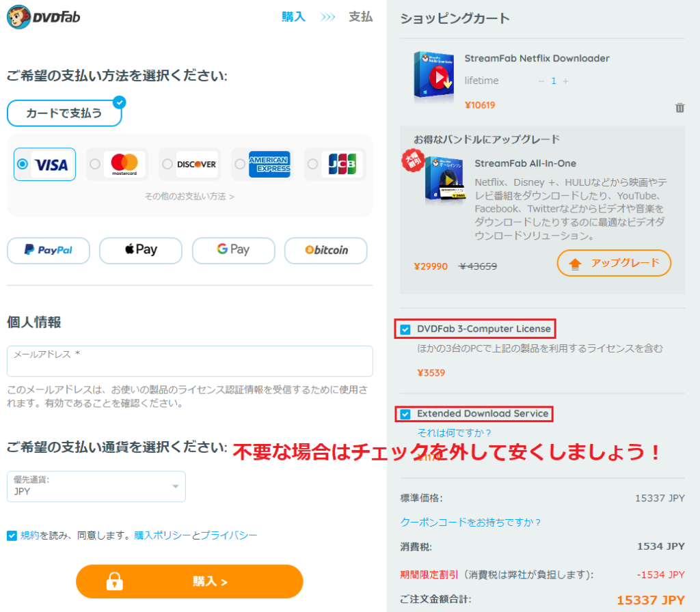Screen dimensions: 700x612
Task: Remove item using the trash icon
Action: 679,107
